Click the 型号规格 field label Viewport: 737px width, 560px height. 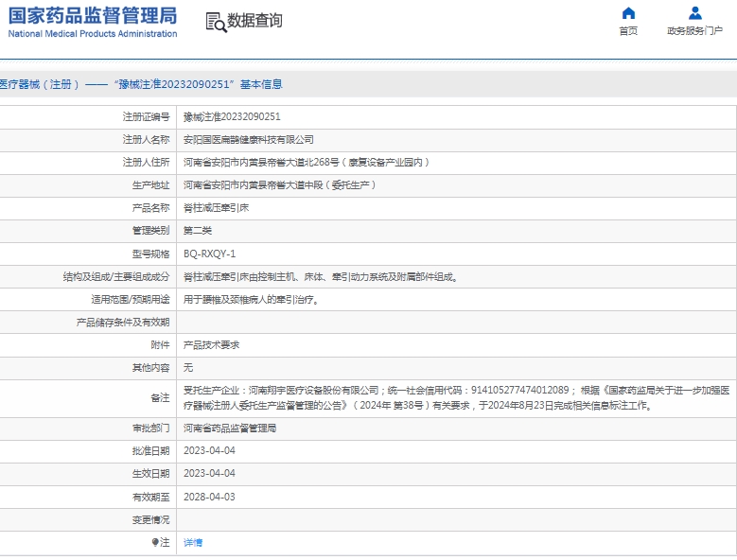click(150, 254)
